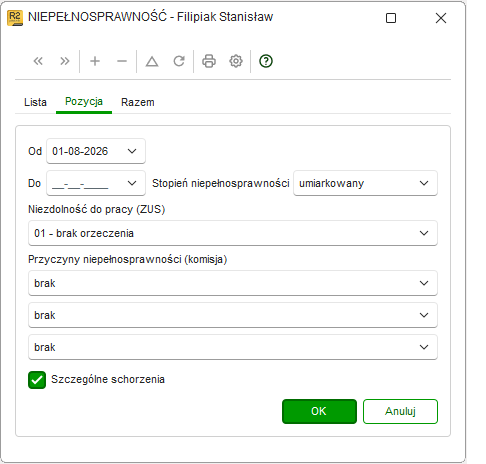Confirm with the OK button

pos(319,412)
